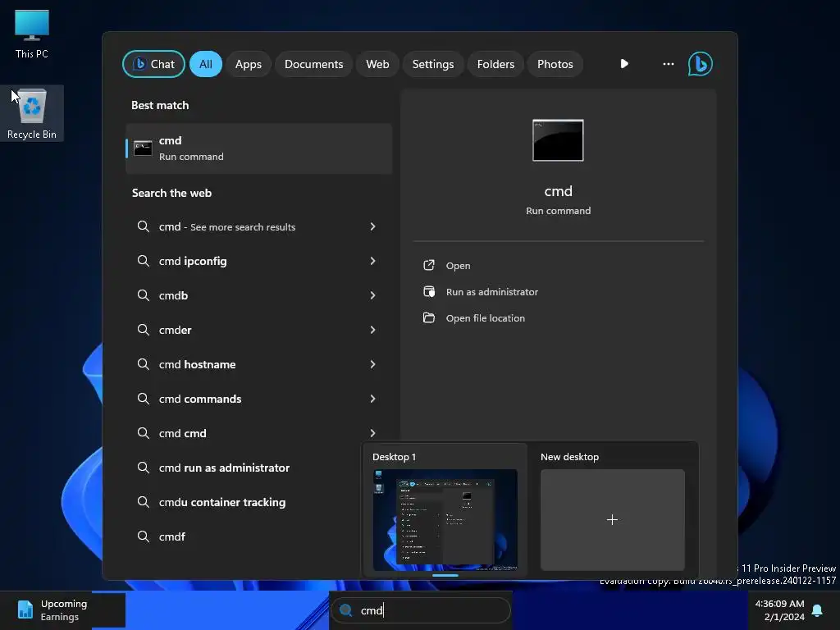Click the search icon beside 'cmd - See more'

pos(143,226)
